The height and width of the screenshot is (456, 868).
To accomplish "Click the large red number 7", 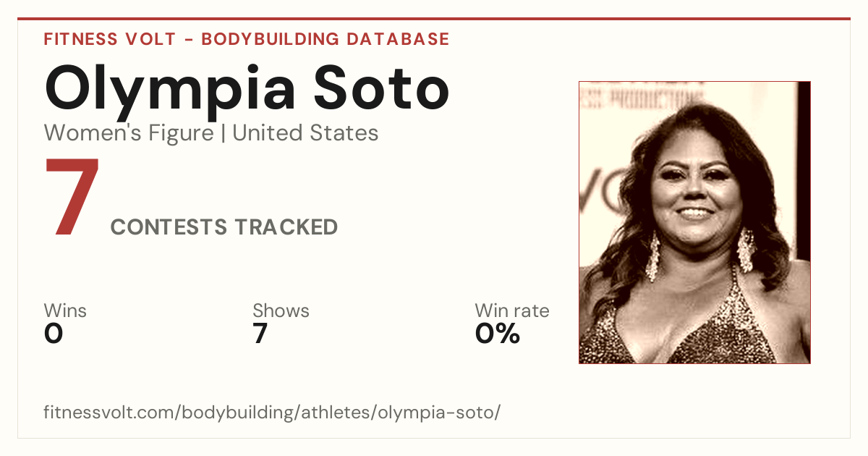I will point(72,198).
